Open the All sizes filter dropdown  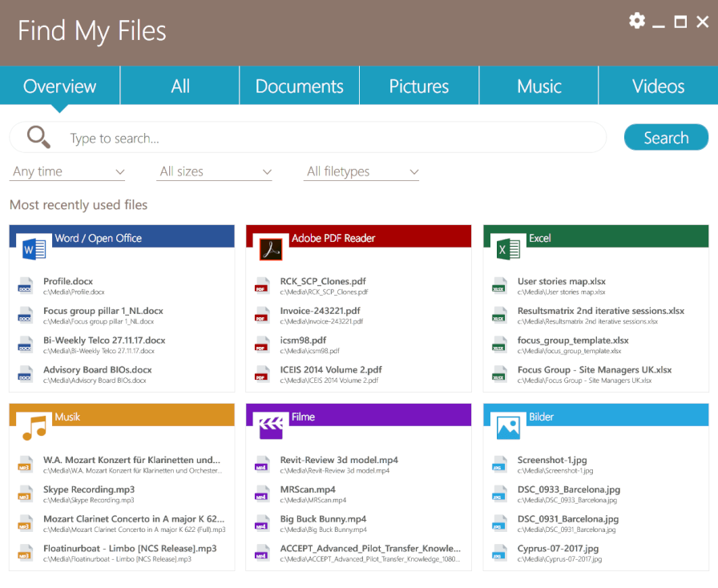[215, 171]
